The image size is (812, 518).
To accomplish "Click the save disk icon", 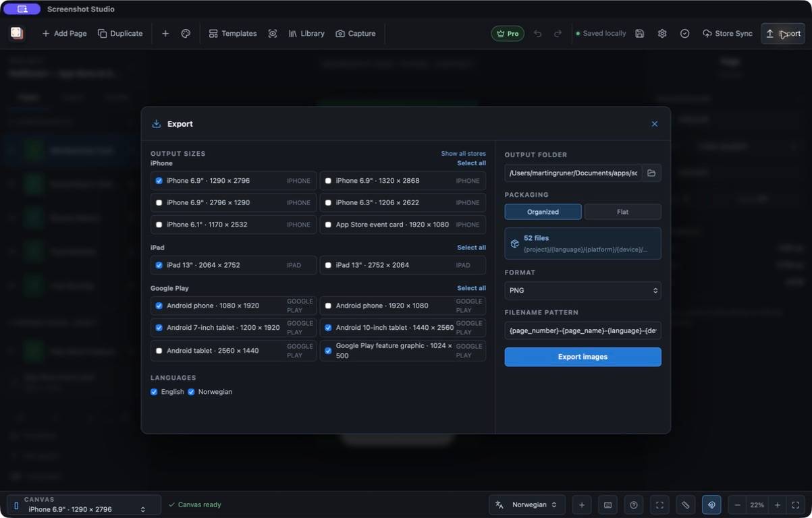I will pos(640,34).
